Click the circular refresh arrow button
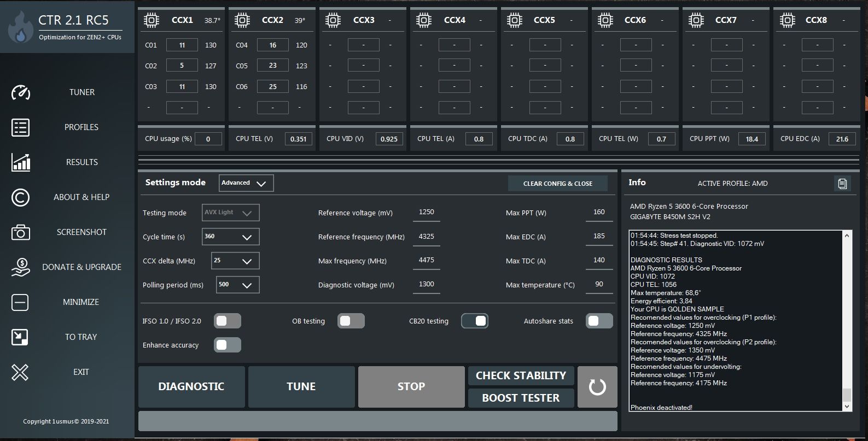Viewport: 868px width, 441px height. click(597, 387)
